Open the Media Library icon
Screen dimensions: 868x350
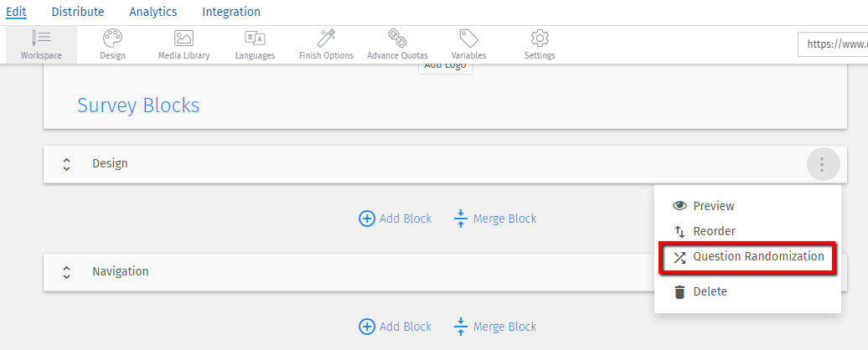(183, 39)
